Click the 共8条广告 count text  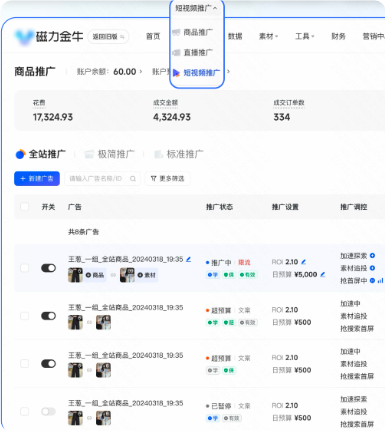pos(84,232)
